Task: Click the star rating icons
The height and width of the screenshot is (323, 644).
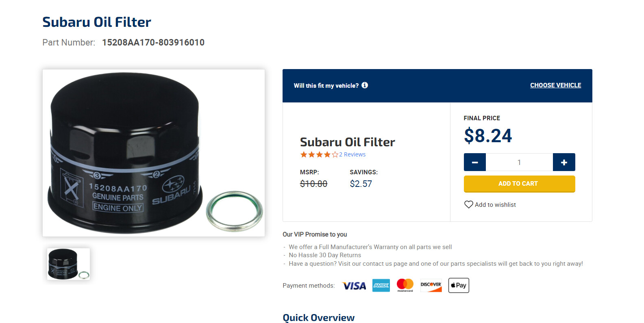Action: point(319,154)
